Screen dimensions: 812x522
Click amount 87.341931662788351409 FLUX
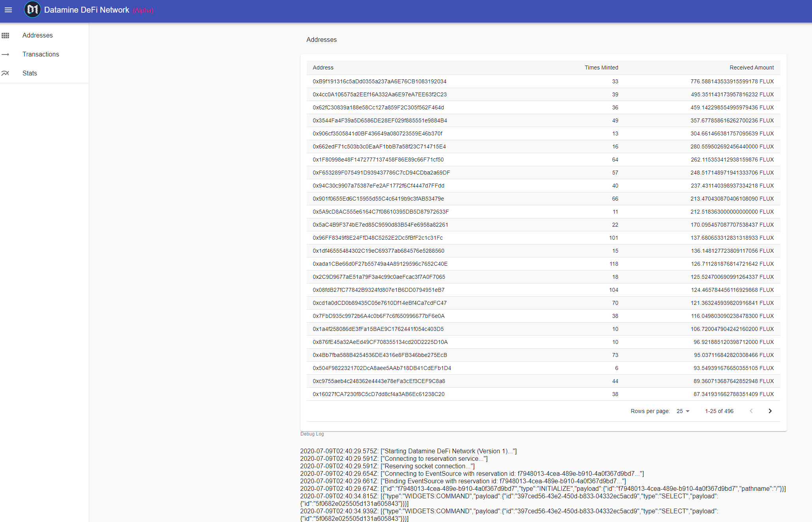click(734, 394)
